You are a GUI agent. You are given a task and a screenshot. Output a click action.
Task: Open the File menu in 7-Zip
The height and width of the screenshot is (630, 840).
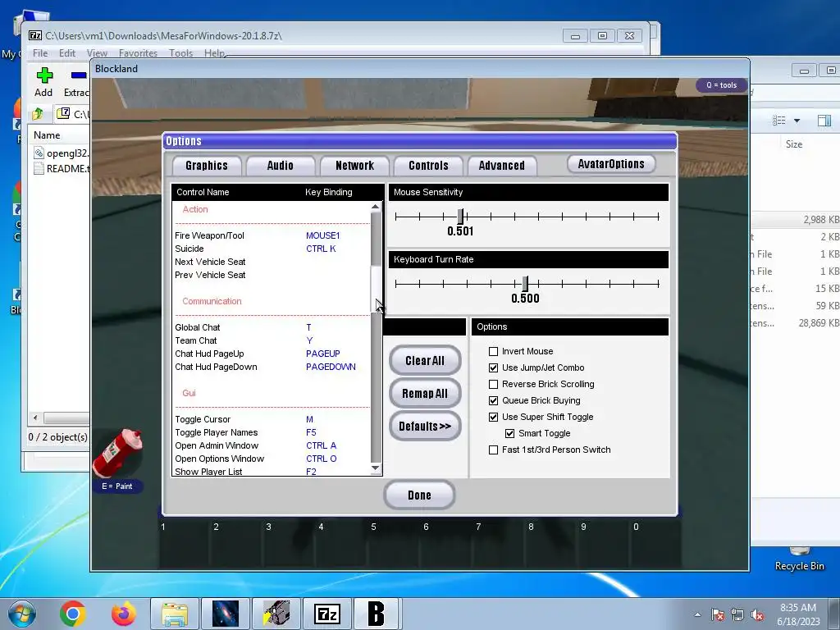tap(40, 53)
